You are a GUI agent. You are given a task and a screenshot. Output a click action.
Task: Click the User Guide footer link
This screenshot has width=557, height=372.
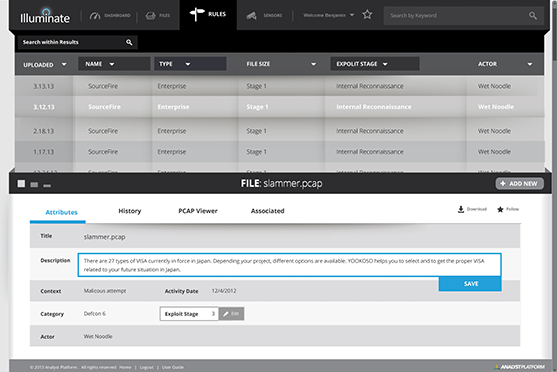point(173,367)
